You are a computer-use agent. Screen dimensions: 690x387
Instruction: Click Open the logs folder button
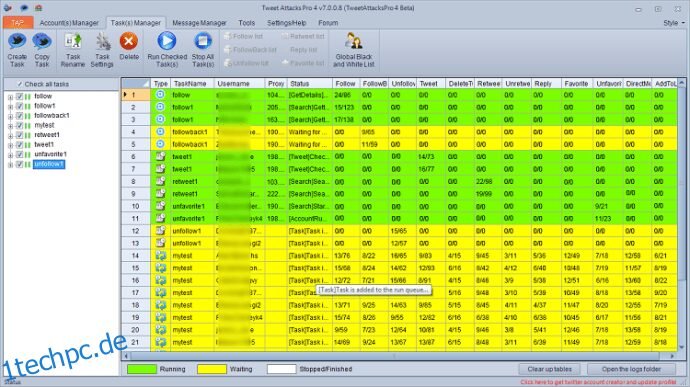[631, 369]
